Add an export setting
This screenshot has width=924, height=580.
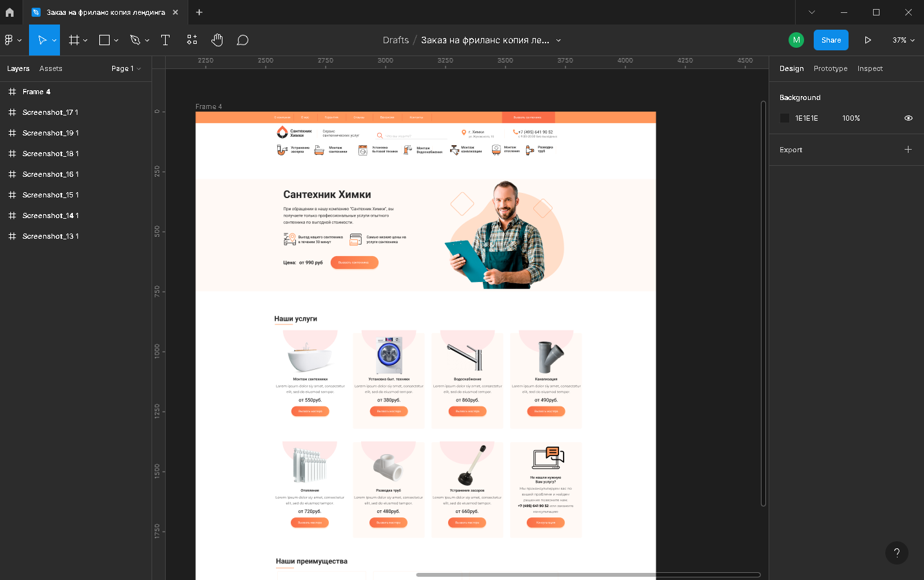[908, 150]
